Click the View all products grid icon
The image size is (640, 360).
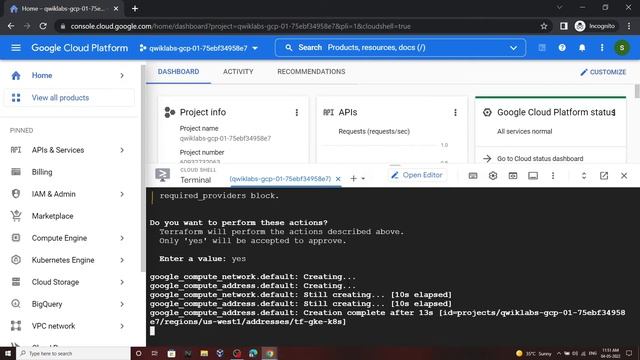[16, 98]
